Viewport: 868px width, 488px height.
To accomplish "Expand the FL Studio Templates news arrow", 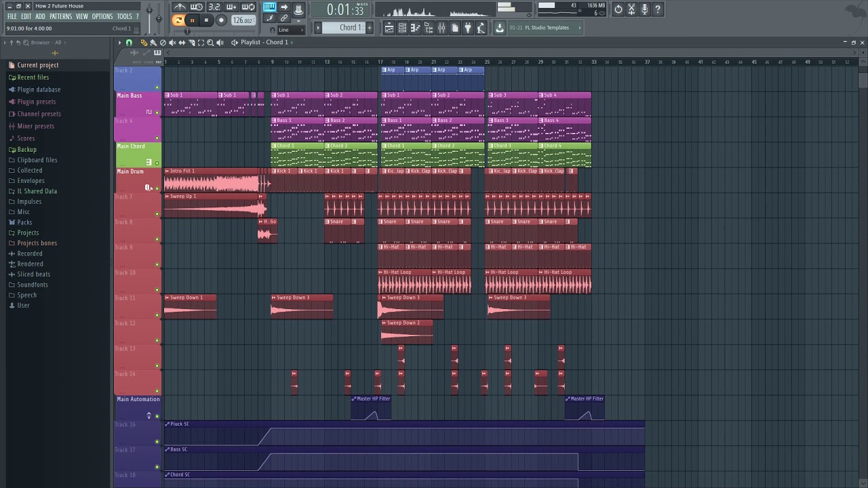I will click(580, 28).
